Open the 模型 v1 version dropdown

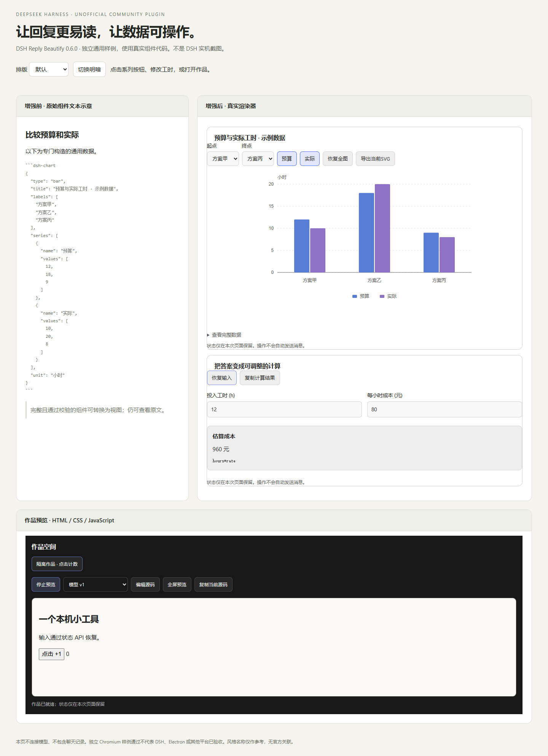click(96, 584)
